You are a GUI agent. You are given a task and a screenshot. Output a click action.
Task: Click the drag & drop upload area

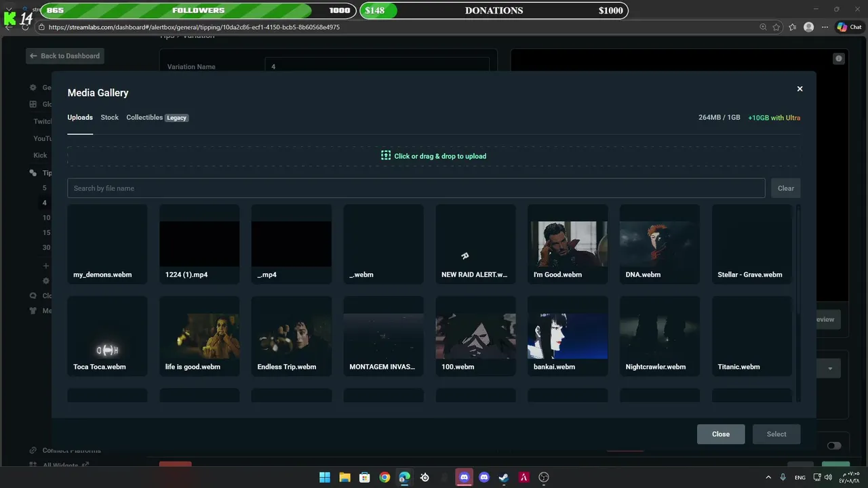pos(433,156)
